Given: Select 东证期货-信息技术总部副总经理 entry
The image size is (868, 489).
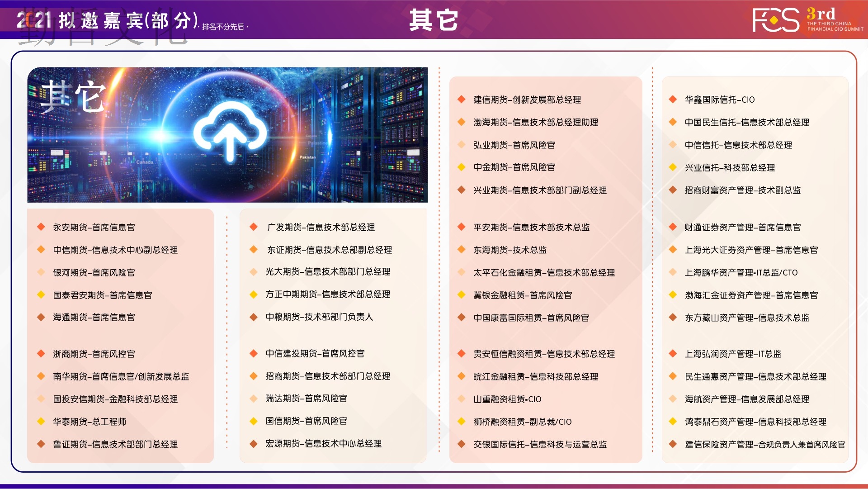Looking at the screenshot, I should 330,250.
